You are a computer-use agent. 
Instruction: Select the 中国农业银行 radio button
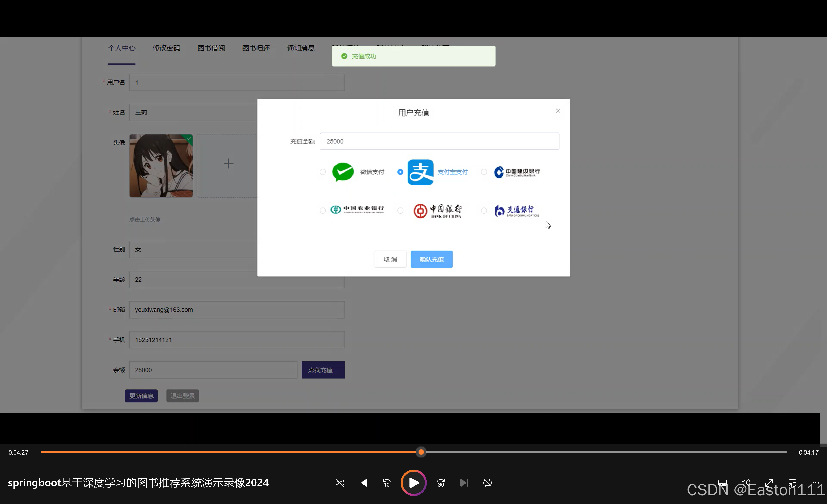323,211
